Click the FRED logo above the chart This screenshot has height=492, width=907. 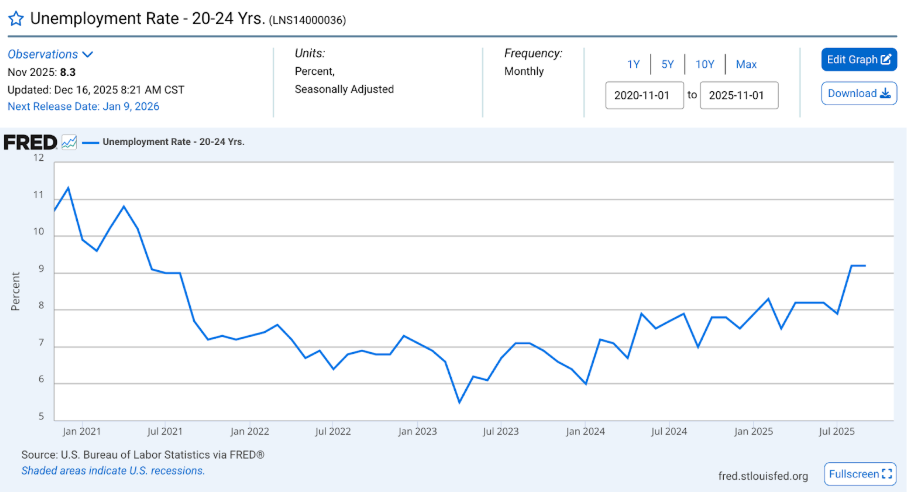(x=30, y=142)
